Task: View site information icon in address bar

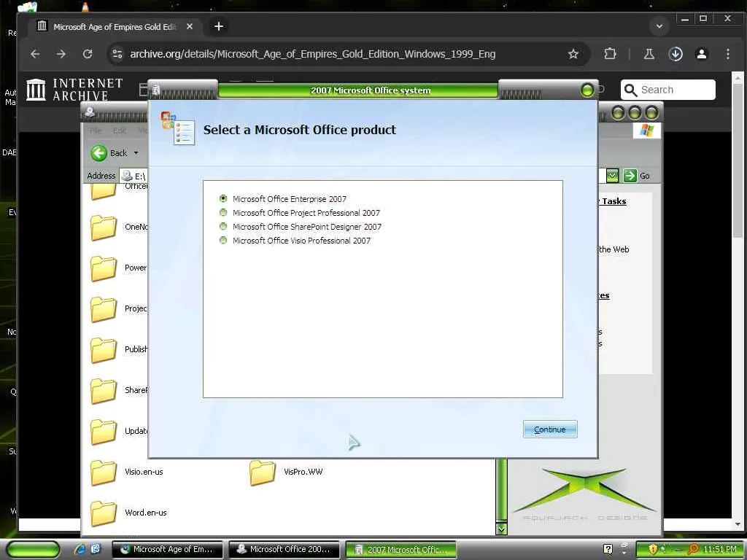Action: 117,54
